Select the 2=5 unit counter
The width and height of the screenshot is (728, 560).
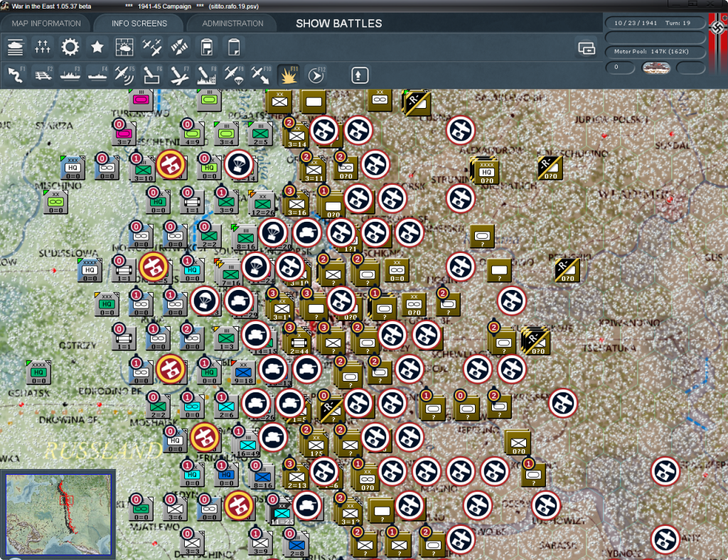click(260, 134)
